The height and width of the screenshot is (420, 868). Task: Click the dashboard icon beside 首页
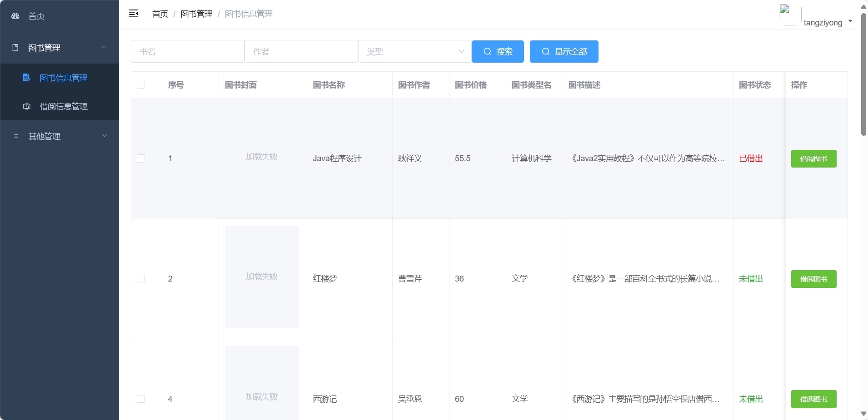(15, 16)
